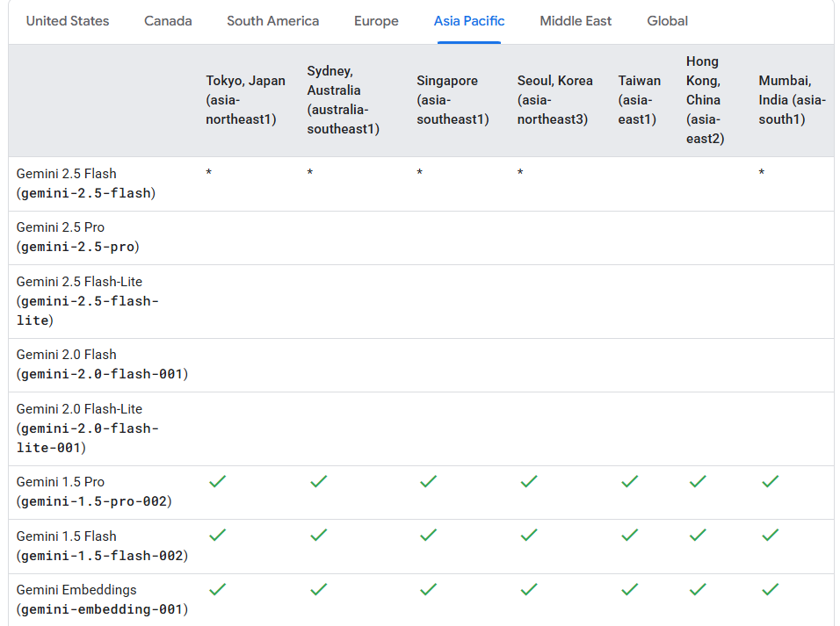
Task: Click Gemini 1.5 Pro checkmark under Tokyo
Action: click(x=217, y=481)
